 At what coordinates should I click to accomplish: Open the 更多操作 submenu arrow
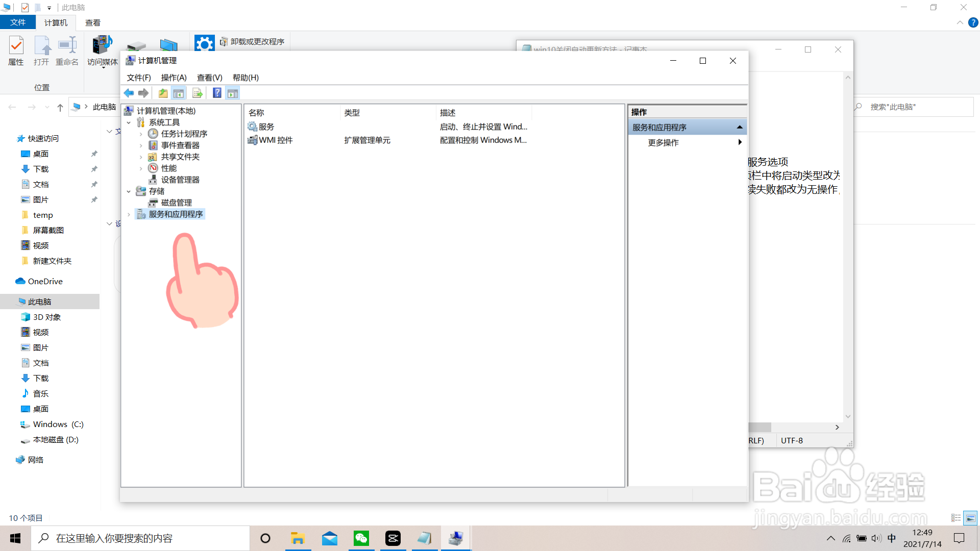click(x=740, y=143)
